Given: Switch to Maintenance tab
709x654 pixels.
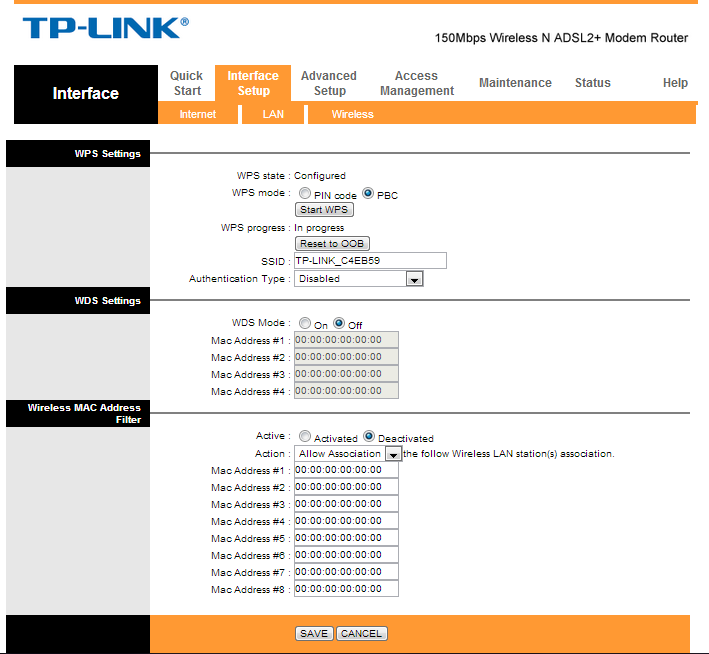Looking at the screenshot, I should pyautogui.click(x=515, y=83).
